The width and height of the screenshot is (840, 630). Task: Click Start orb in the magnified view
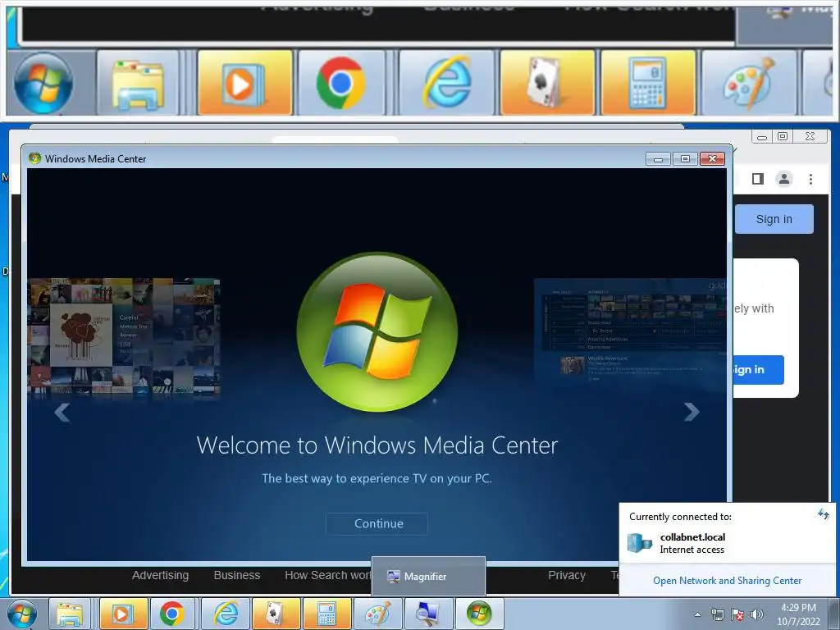[x=43, y=83]
